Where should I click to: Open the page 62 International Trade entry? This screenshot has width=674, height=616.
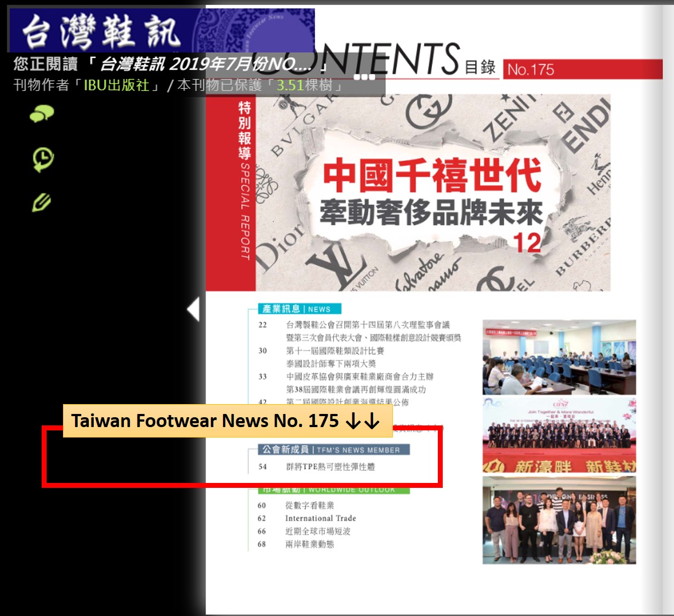pyautogui.click(x=321, y=518)
